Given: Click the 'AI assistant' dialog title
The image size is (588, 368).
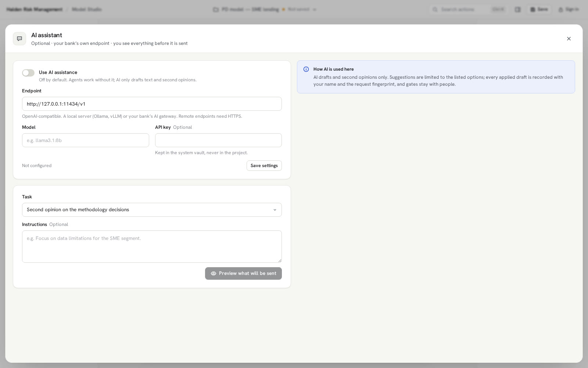Looking at the screenshot, I should tap(47, 35).
